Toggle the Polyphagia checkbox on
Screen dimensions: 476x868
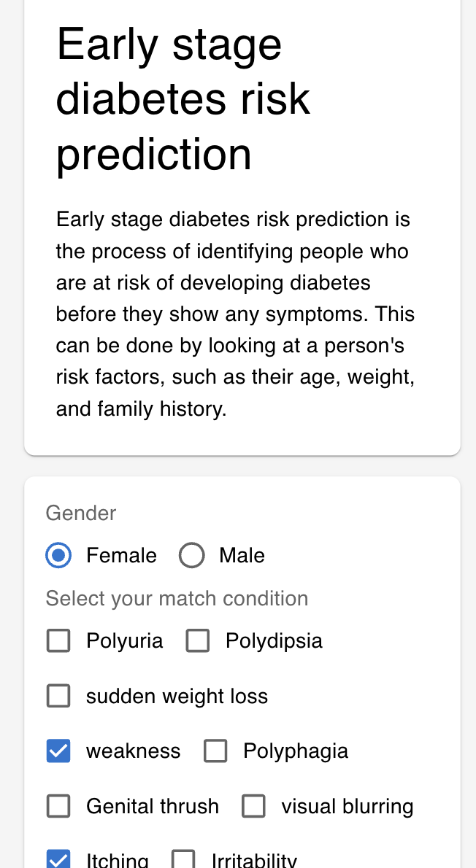point(215,751)
